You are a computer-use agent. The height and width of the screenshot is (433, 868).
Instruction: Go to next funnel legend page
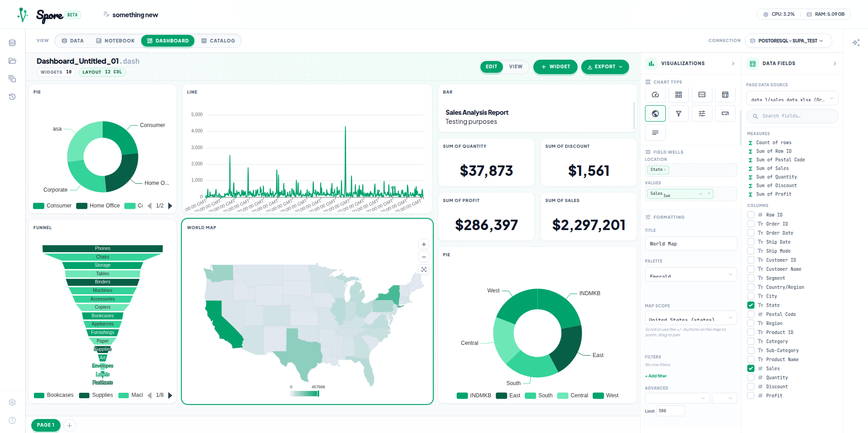coord(170,395)
